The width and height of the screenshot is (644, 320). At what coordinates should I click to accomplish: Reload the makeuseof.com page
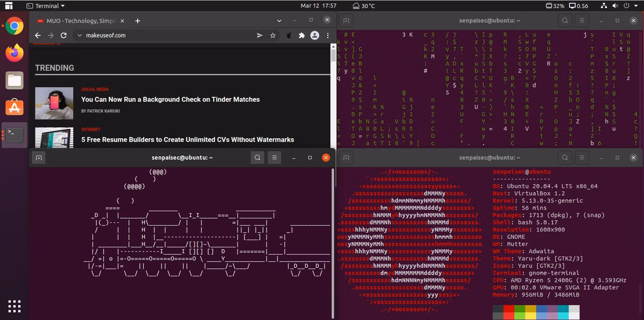(x=64, y=35)
